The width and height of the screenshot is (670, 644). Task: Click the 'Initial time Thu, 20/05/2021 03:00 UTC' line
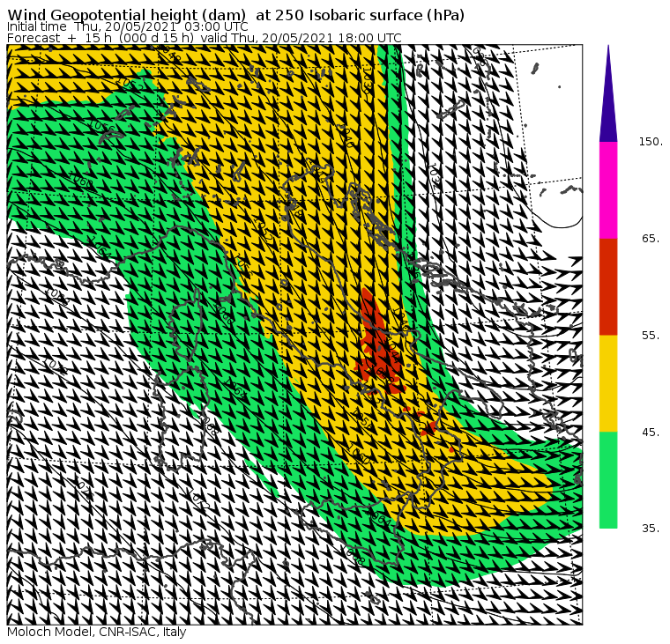127,26
